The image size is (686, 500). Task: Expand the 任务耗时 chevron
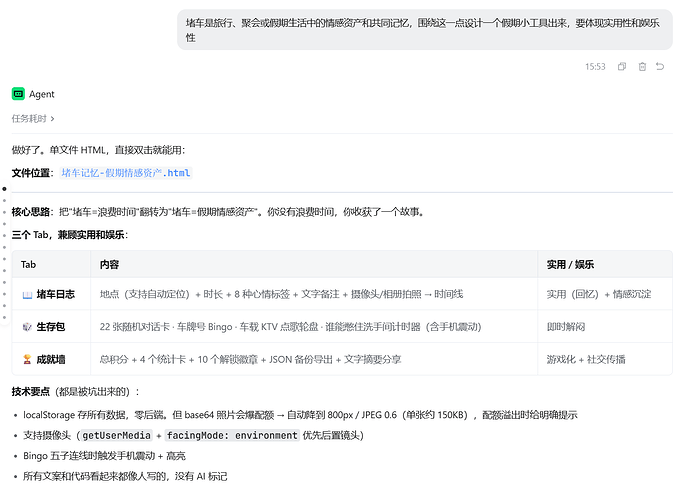coord(52,119)
